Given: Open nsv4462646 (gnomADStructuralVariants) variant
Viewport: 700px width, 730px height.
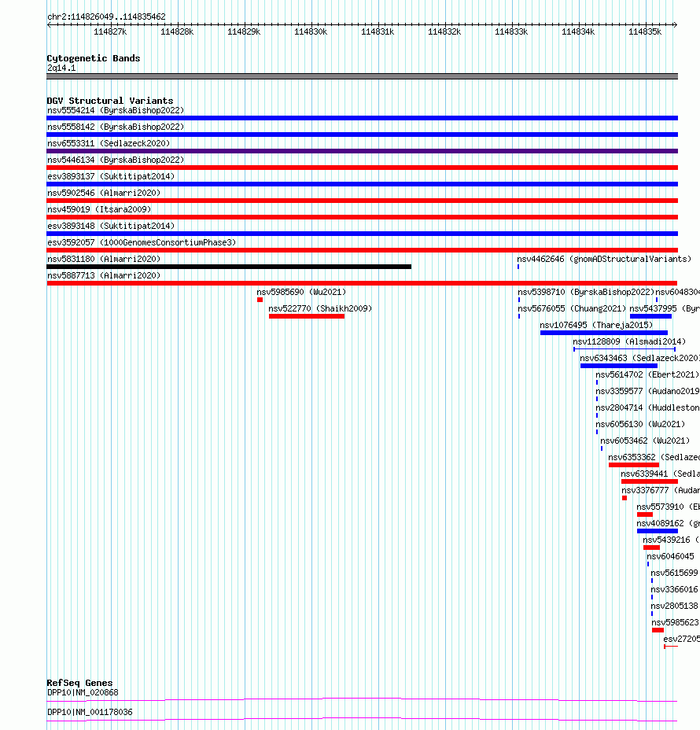Looking at the screenshot, I should tap(605, 259).
